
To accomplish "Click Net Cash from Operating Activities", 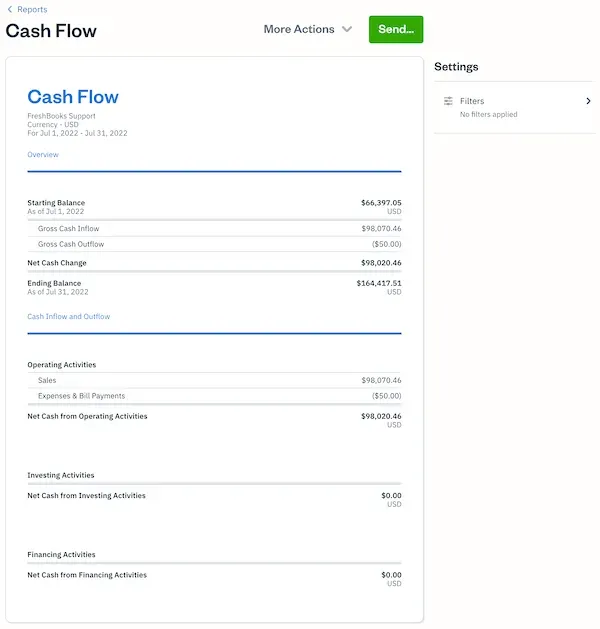I will point(87,416).
